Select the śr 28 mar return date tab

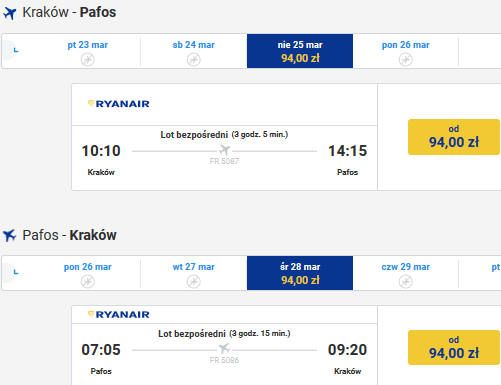click(x=300, y=273)
